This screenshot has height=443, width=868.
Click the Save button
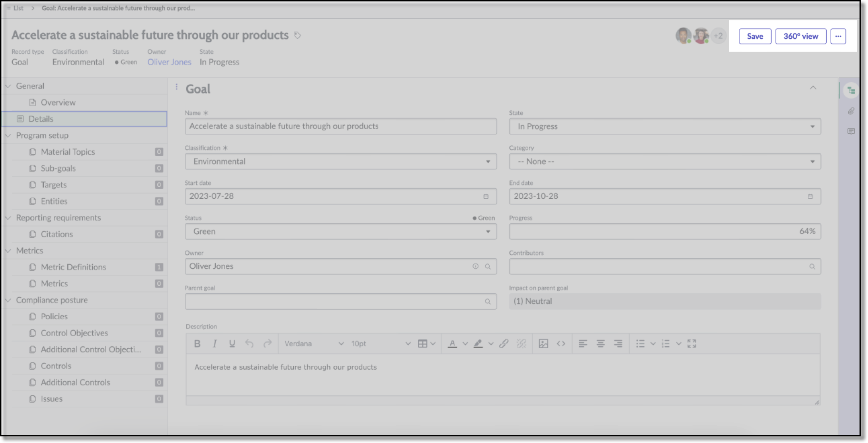(x=754, y=36)
